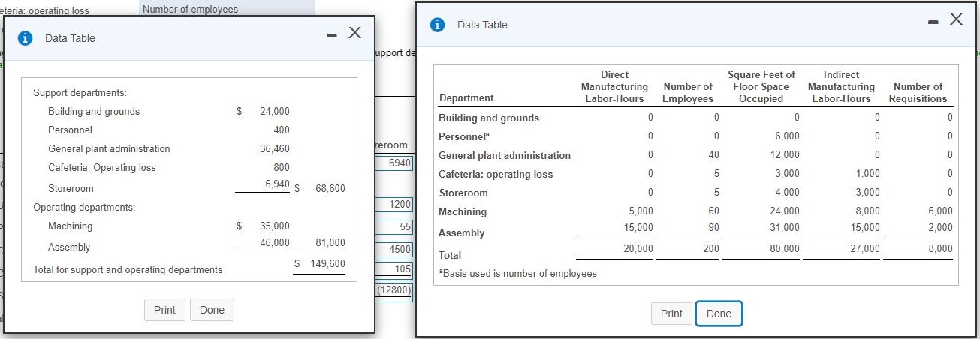Click the 'Department' column header

(x=466, y=98)
